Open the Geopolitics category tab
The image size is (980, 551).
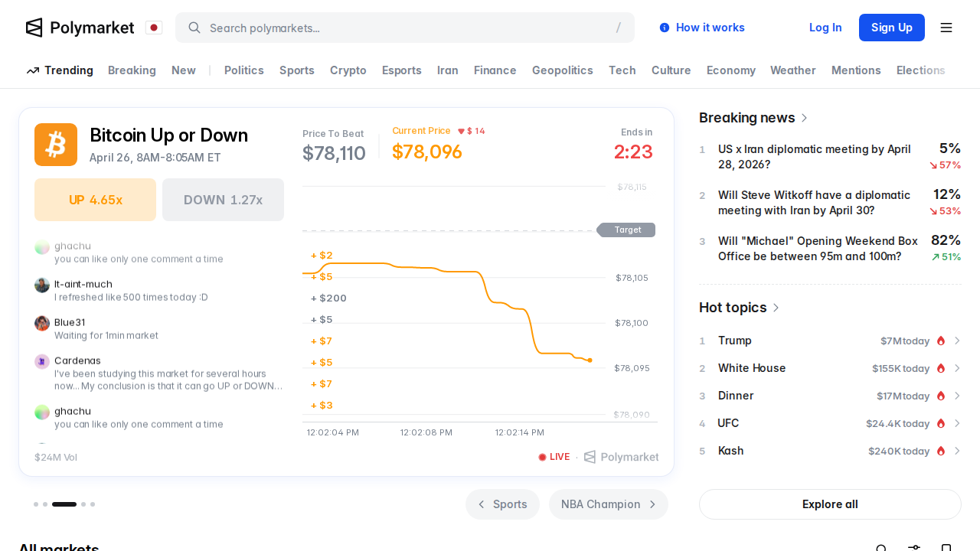(563, 70)
